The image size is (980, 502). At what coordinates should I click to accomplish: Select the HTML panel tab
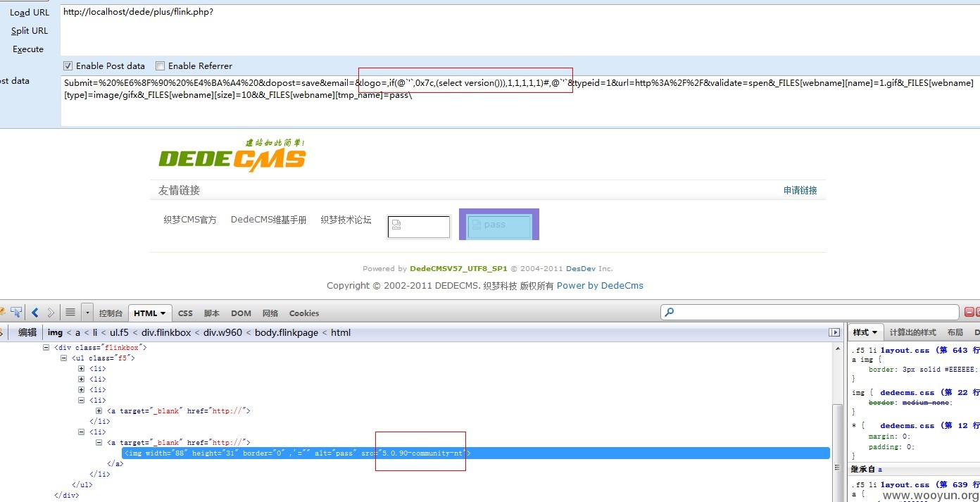tap(150, 313)
